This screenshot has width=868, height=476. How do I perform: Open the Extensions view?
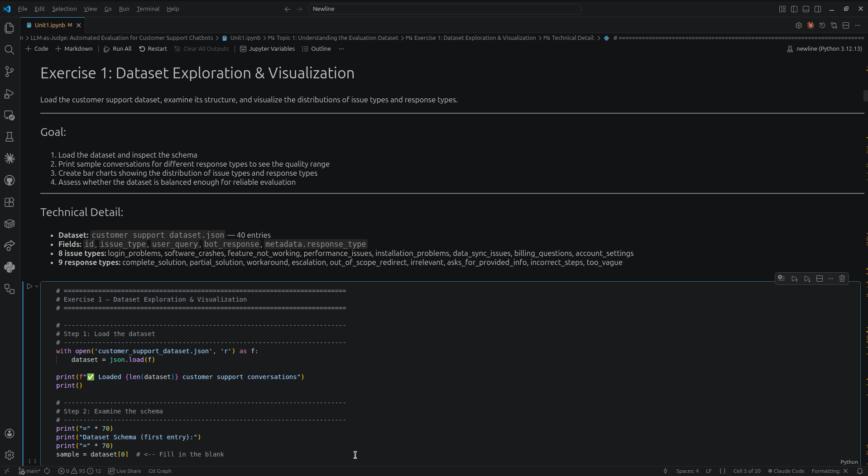pos(10,202)
